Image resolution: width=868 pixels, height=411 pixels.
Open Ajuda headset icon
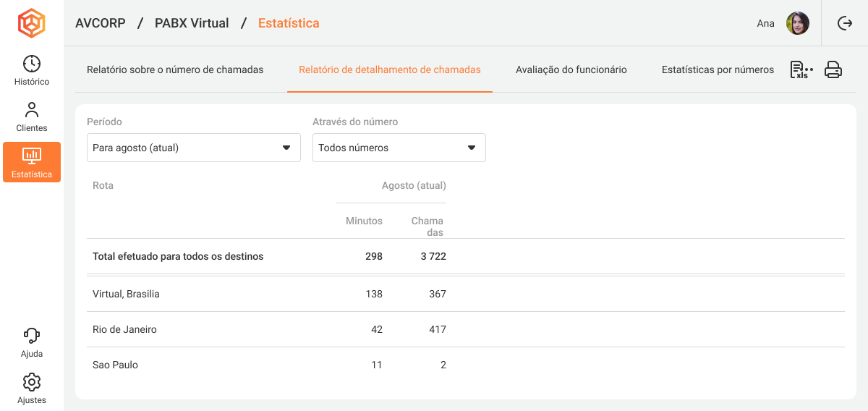pyautogui.click(x=32, y=342)
